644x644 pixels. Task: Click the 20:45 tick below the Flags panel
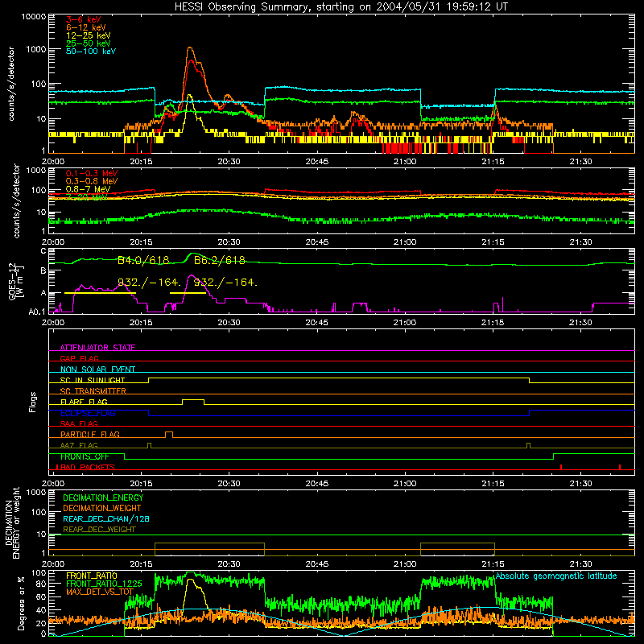pyautogui.click(x=316, y=484)
